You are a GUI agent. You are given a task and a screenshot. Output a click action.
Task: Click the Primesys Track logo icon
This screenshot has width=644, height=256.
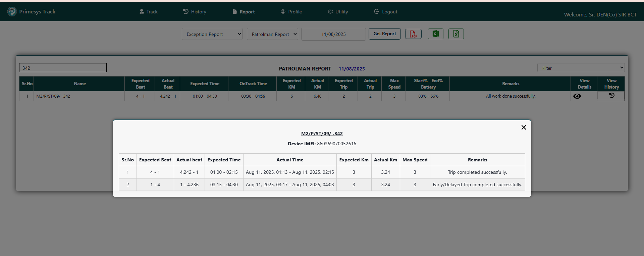click(12, 12)
